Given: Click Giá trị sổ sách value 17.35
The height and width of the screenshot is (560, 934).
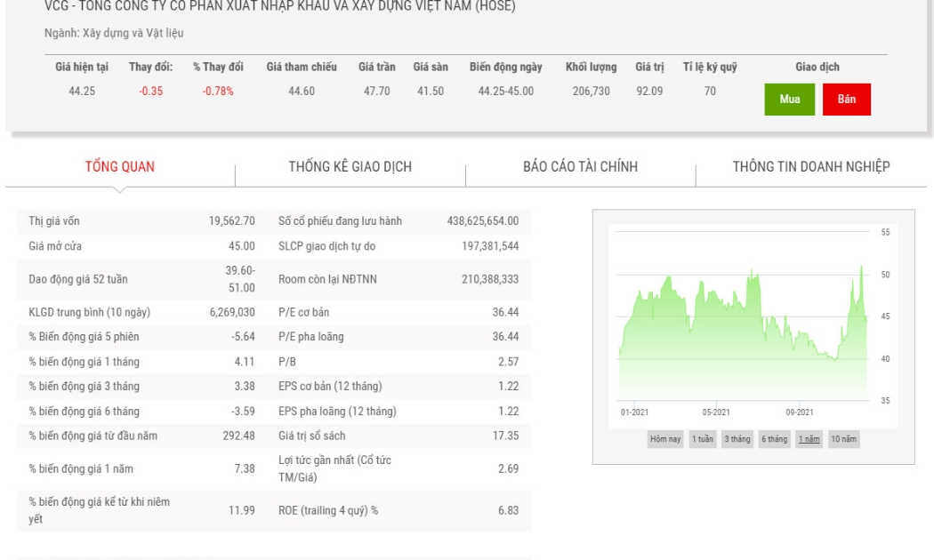Looking at the screenshot, I should pos(506,436).
